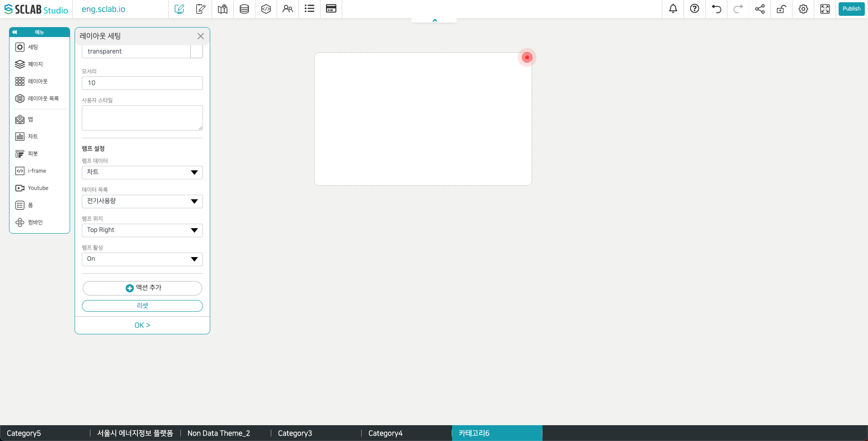Toggle fullscreen view icon

(825, 9)
